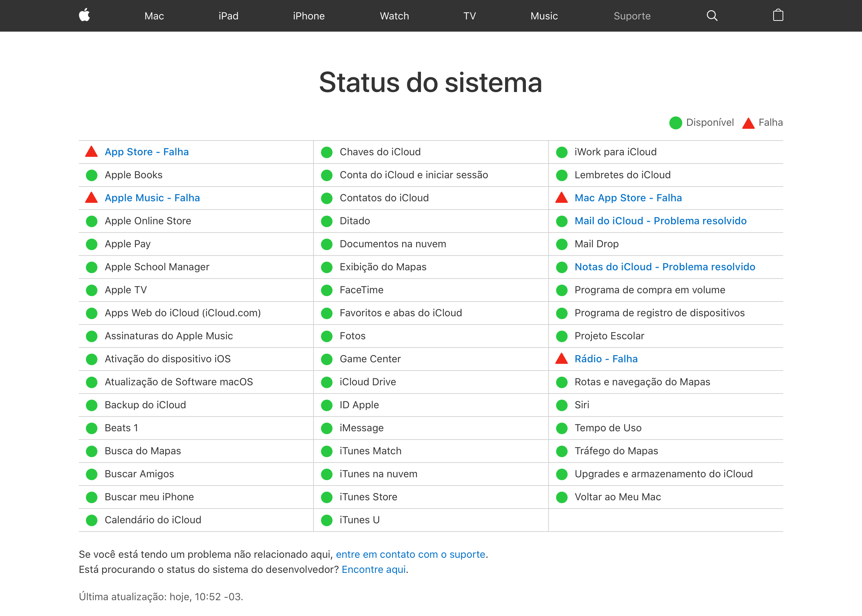Click the green dot beside Game Center
This screenshot has width=862, height=616.
(327, 359)
